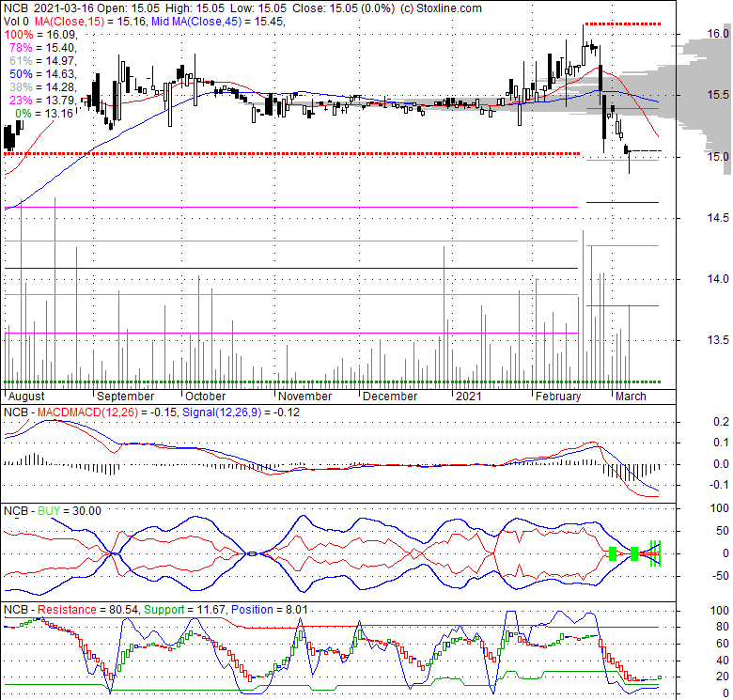This screenshot has width=733, height=700.
Task: Click the '78% = 15.40' Fibonacci level label
Action: [x=43, y=48]
